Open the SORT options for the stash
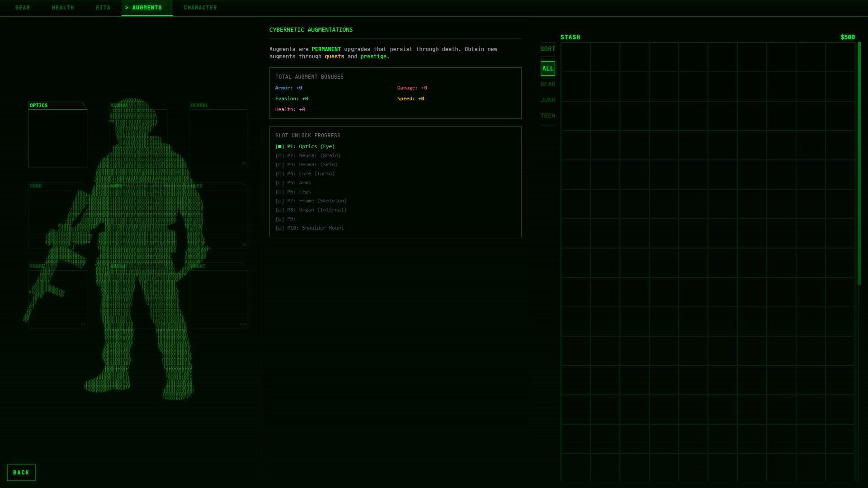Viewport: 868px width, 488px height. coord(548,49)
